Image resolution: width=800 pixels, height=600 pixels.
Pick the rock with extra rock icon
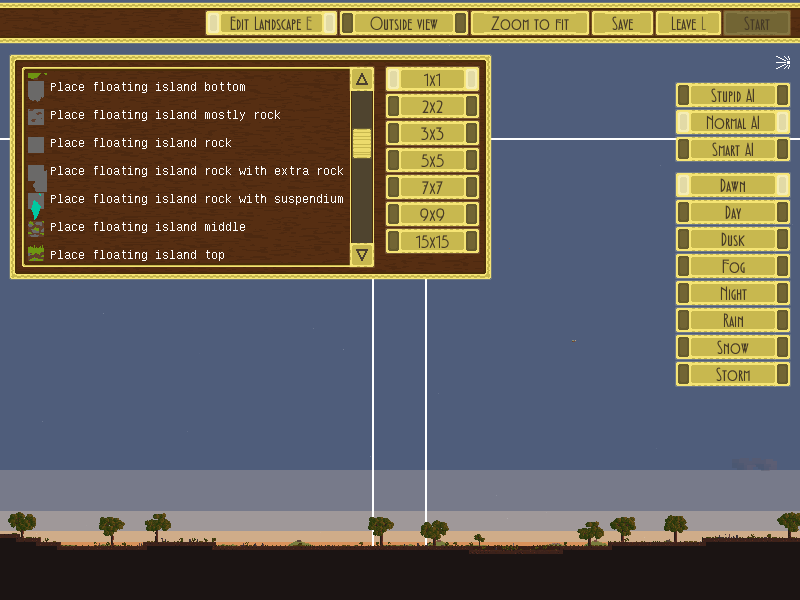coord(37,178)
